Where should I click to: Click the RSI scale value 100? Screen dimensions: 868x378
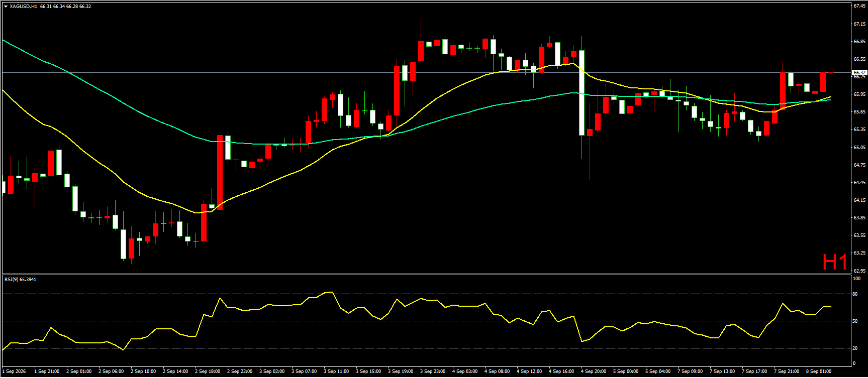coord(857,278)
